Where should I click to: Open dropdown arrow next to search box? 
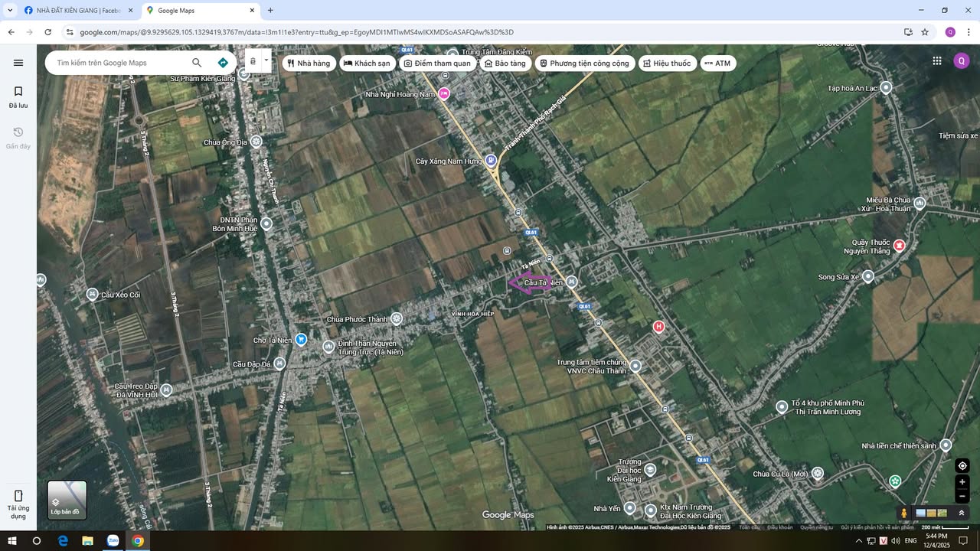coord(266,60)
